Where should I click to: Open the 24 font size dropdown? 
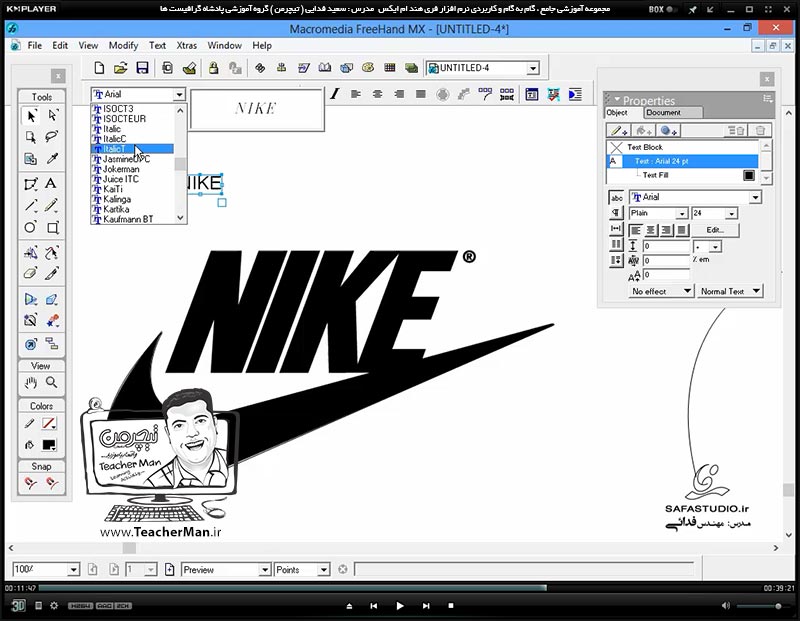pyautogui.click(x=732, y=213)
